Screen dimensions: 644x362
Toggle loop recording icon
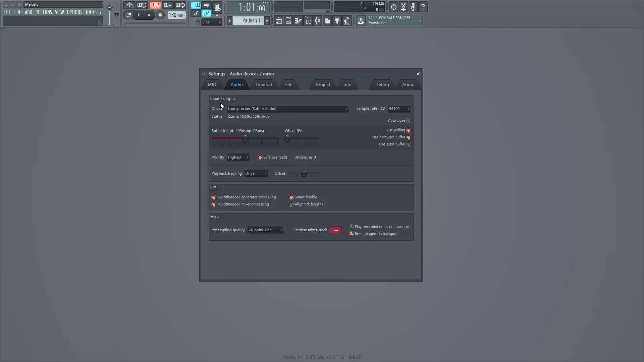pos(180,5)
